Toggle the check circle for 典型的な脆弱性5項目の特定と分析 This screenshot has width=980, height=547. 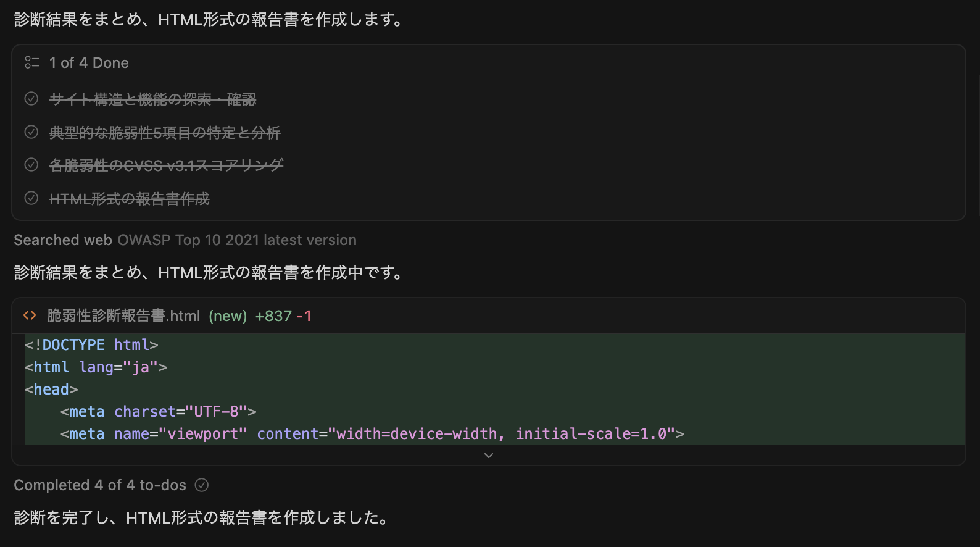tap(31, 132)
